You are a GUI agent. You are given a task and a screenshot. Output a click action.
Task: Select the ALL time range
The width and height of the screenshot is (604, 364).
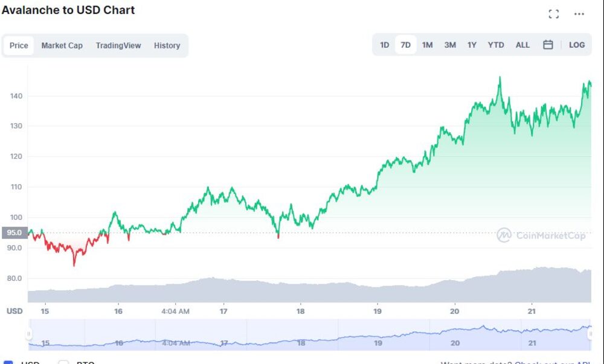pyautogui.click(x=522, y=45)
